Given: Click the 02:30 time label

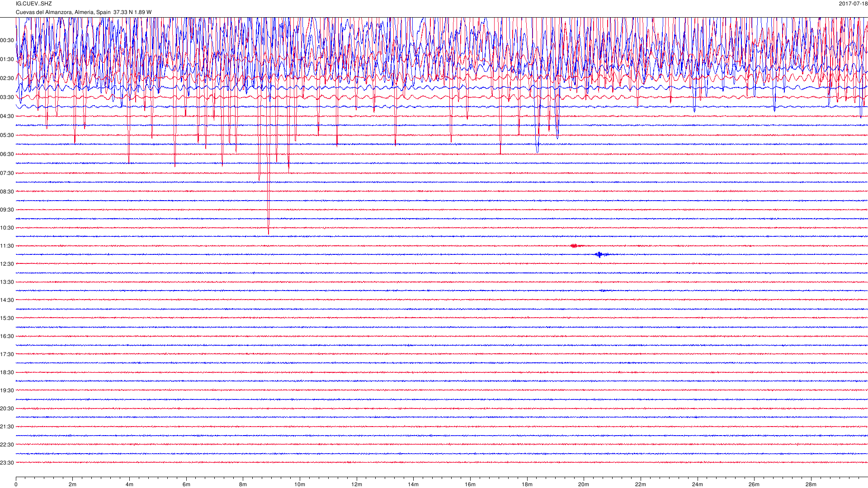Looking at the screenshot, I should point(7,79).
